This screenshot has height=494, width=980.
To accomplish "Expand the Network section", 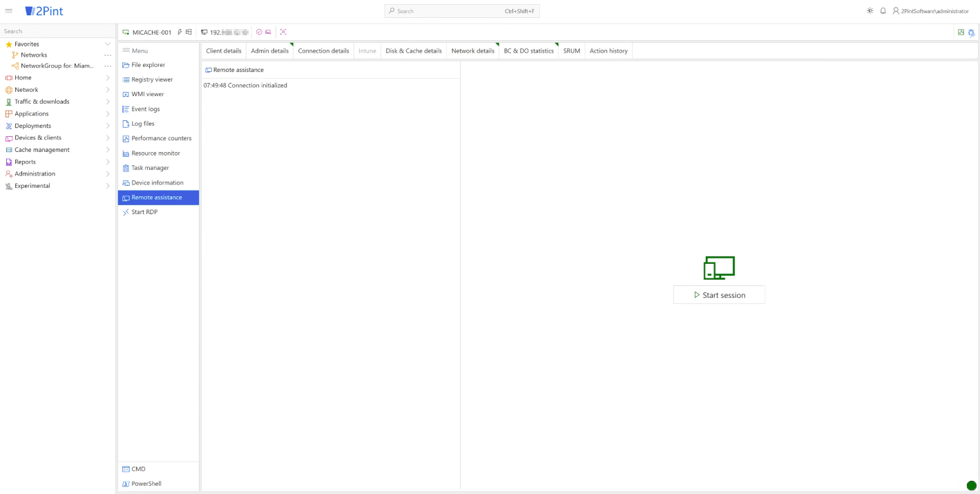I will pyautogui.click(x=108, y=90).
